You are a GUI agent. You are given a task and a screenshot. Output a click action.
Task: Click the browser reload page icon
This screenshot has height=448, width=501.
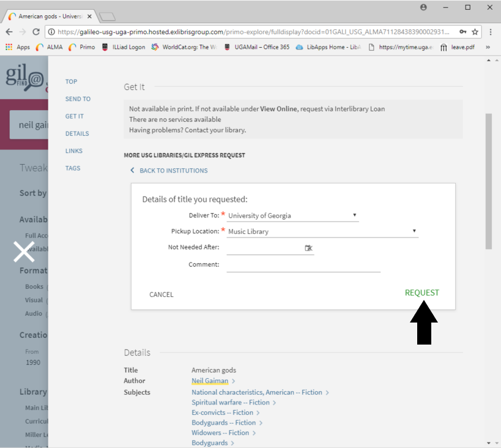[x=36, y=32]
